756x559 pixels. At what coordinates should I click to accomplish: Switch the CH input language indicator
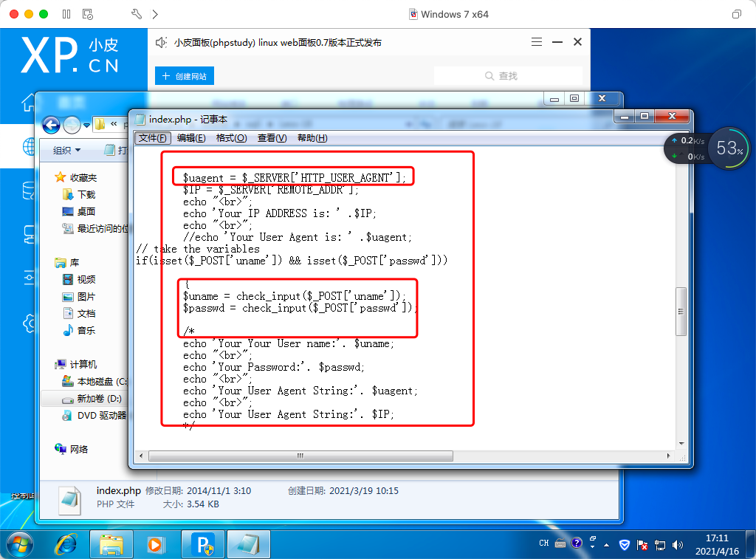point(543,543)
